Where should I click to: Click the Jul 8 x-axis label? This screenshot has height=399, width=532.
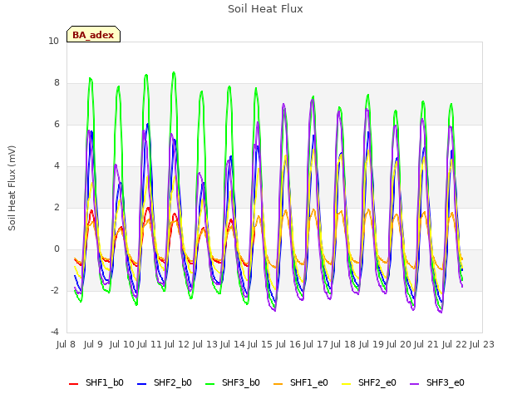coord(66,344)
